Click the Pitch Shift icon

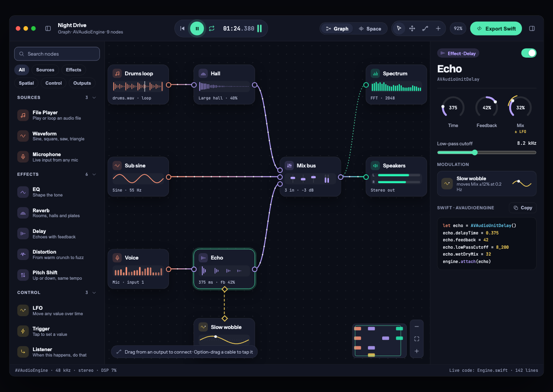point(23,275)
